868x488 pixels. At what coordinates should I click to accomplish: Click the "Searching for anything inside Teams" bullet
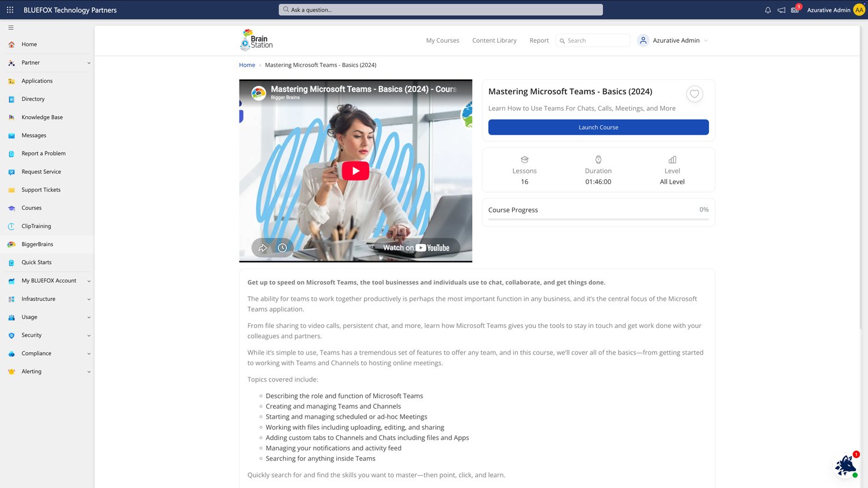tap(321, 459)
